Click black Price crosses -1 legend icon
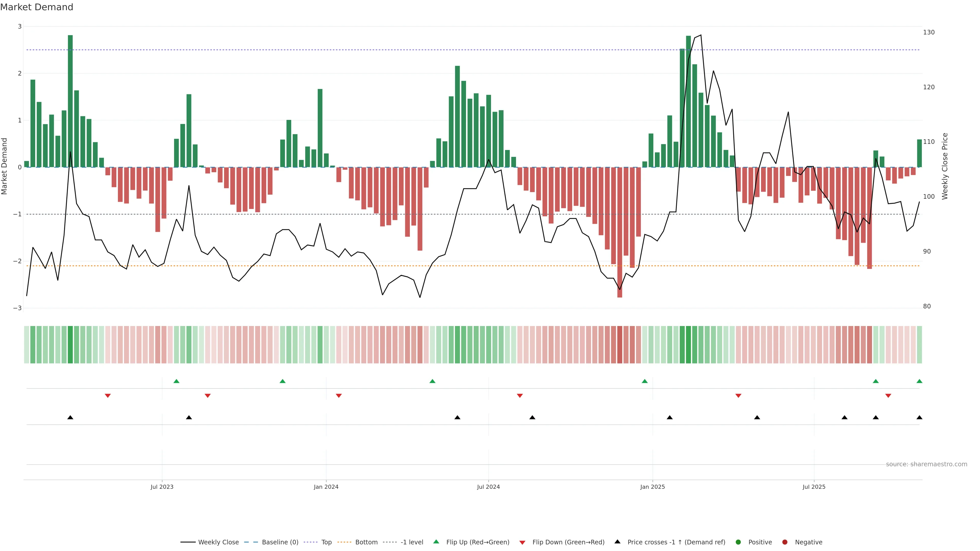The image size is (980, 551). click(x=617, y=542)
